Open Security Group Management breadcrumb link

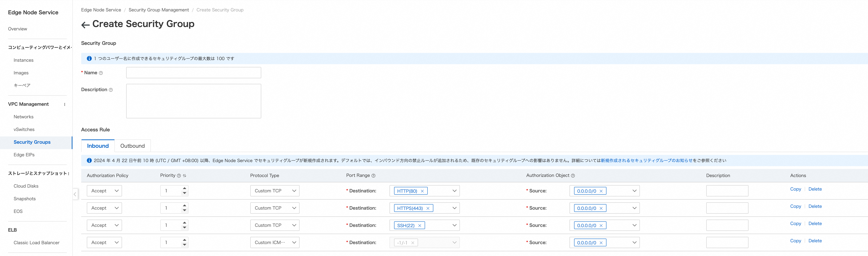click(x=159, y=10)
